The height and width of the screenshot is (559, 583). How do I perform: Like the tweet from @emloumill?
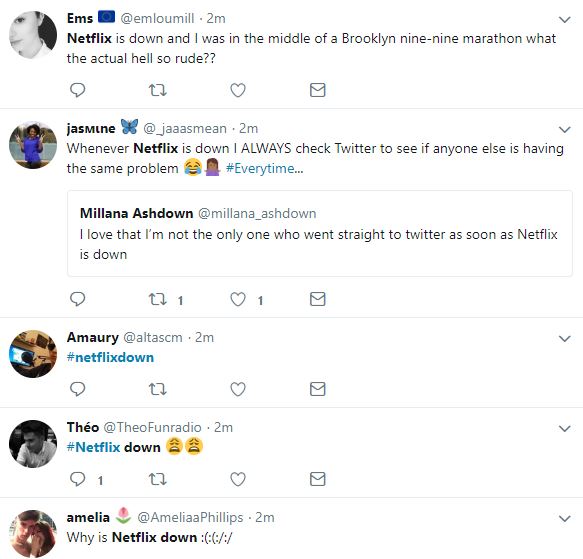pyautogui.click(x=238, y=90)
